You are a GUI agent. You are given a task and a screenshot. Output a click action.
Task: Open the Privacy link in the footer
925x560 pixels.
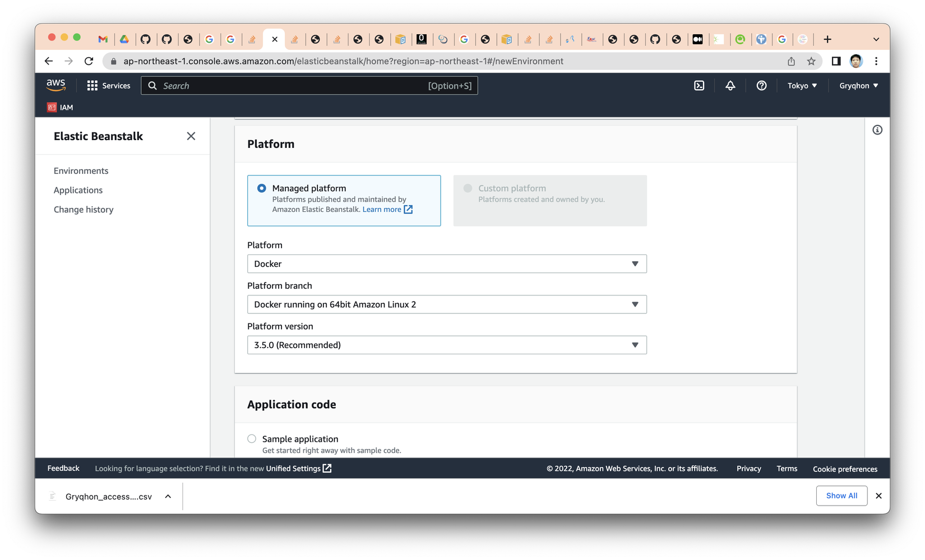click(749, 469)
